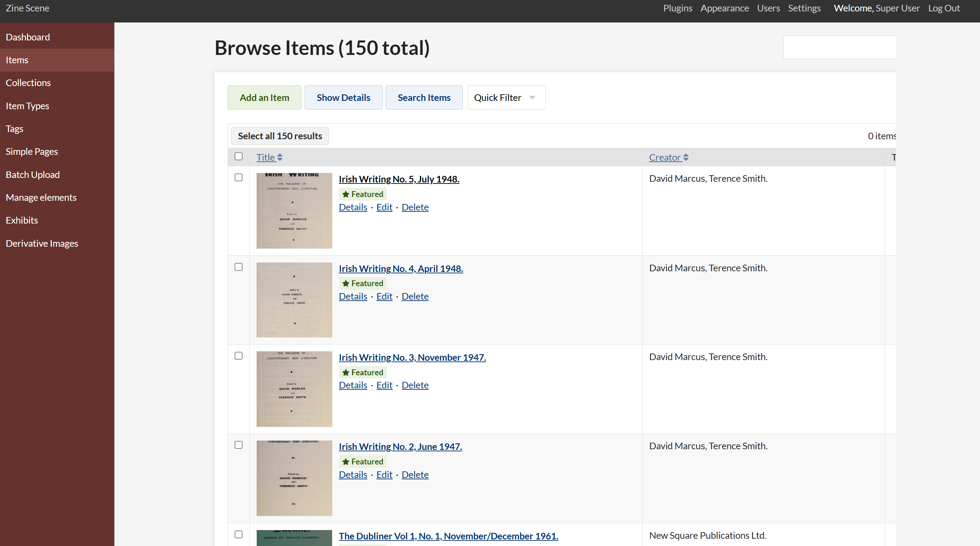Select checkbox for The Dubliner Vol 1
Screen dimensions: 980x546
(x=238, y=535)
